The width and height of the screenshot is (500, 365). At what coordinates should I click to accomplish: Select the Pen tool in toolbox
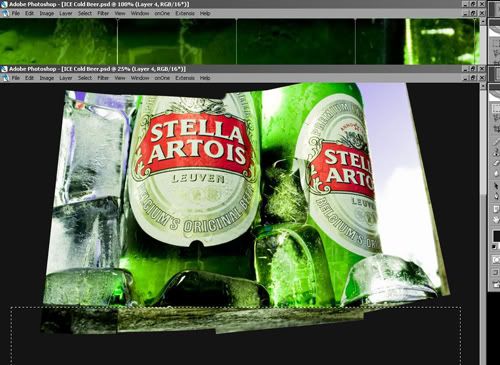click(496, 196)
